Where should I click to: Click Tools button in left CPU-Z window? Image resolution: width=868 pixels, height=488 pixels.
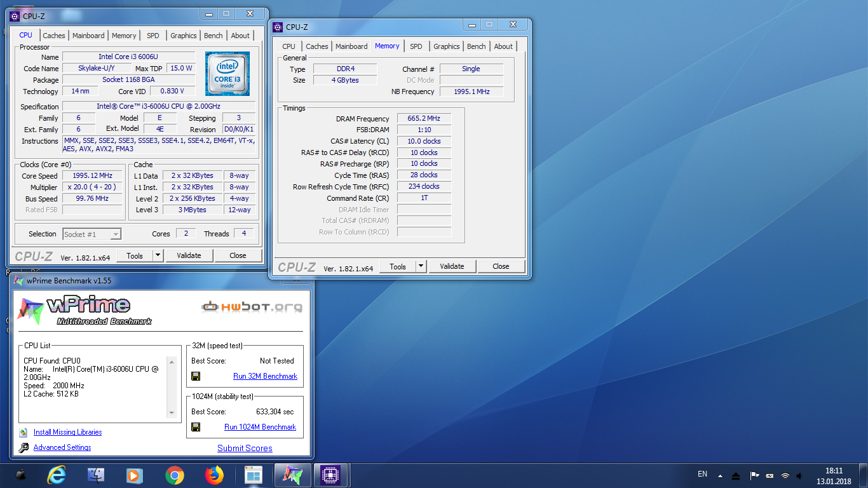135,255
